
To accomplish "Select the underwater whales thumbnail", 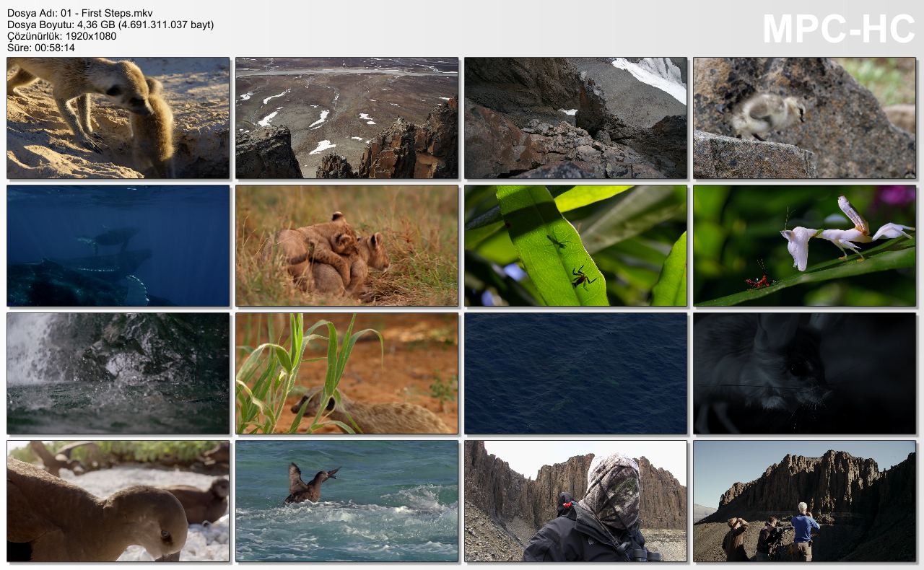I will [118, 245].
